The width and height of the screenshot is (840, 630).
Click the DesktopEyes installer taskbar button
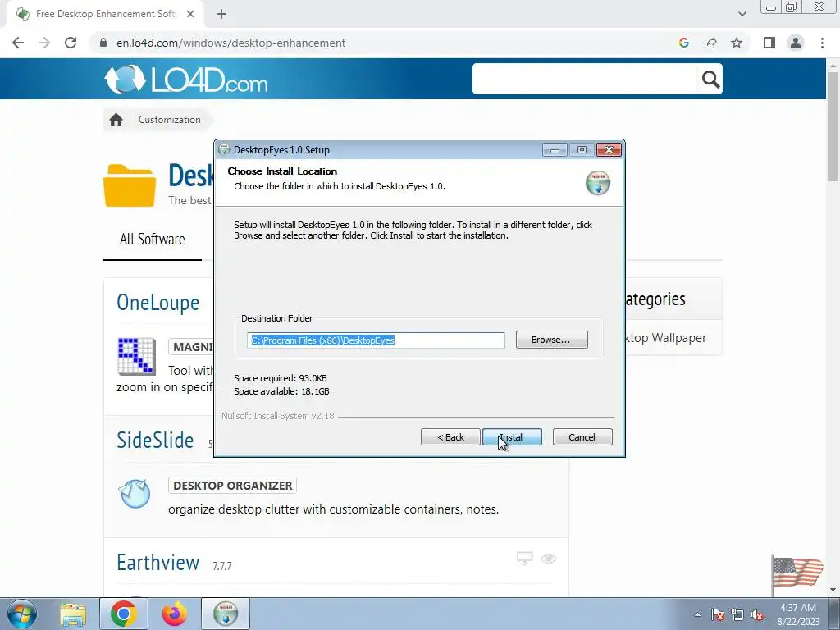click(x=226, y=614)
